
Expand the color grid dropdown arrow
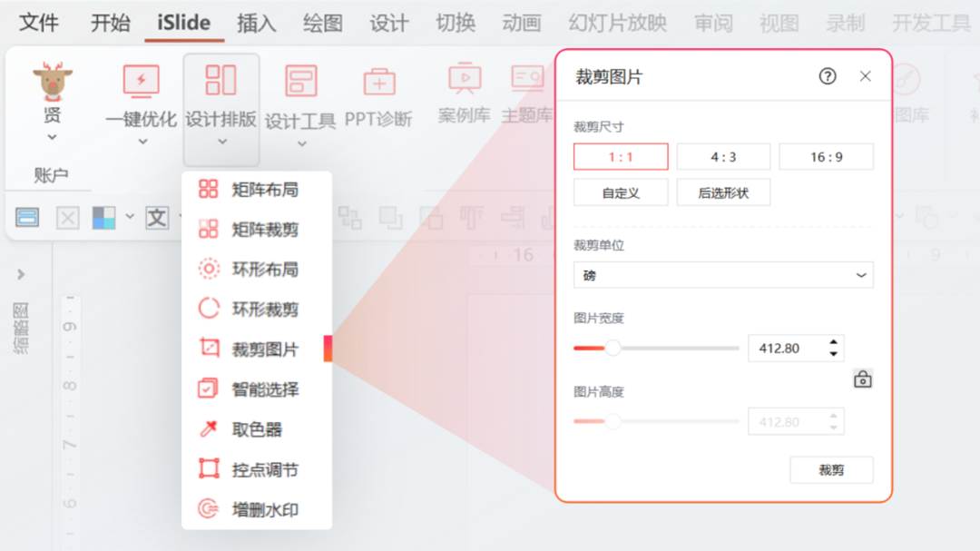(x=130, y=217)
